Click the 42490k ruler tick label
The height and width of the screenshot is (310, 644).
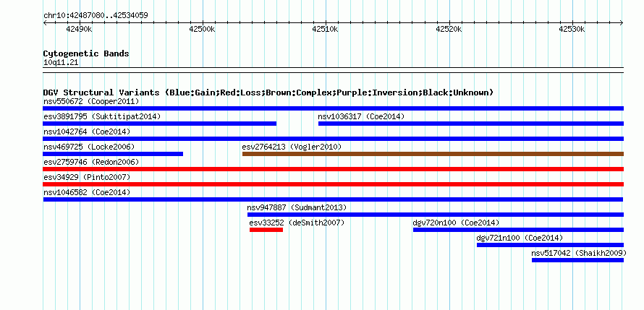coord(79,29)
